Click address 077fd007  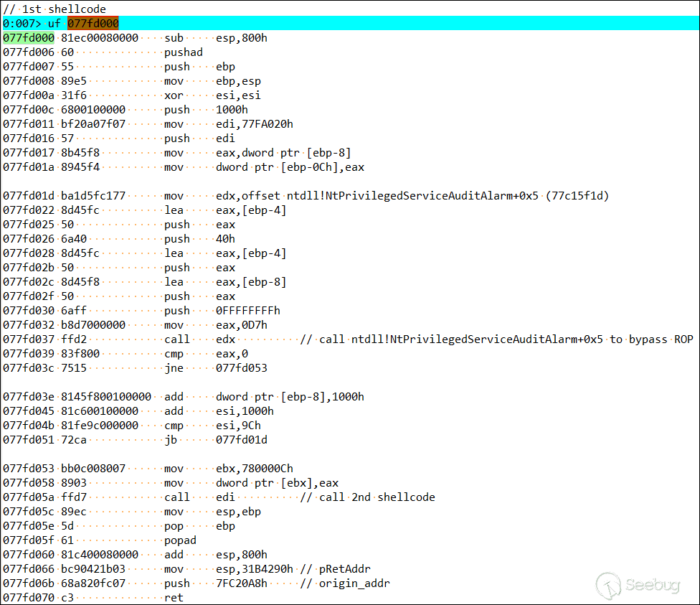tap(29, 67)
